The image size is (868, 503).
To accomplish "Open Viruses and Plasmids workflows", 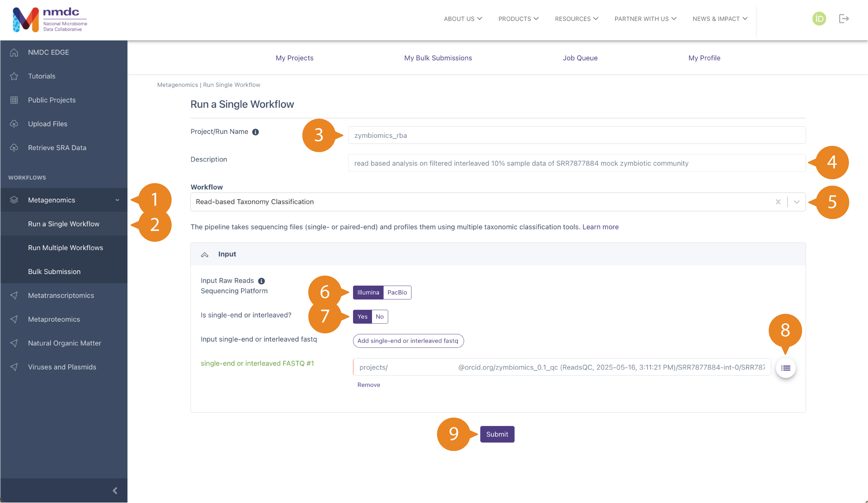I will click(64, 367).
